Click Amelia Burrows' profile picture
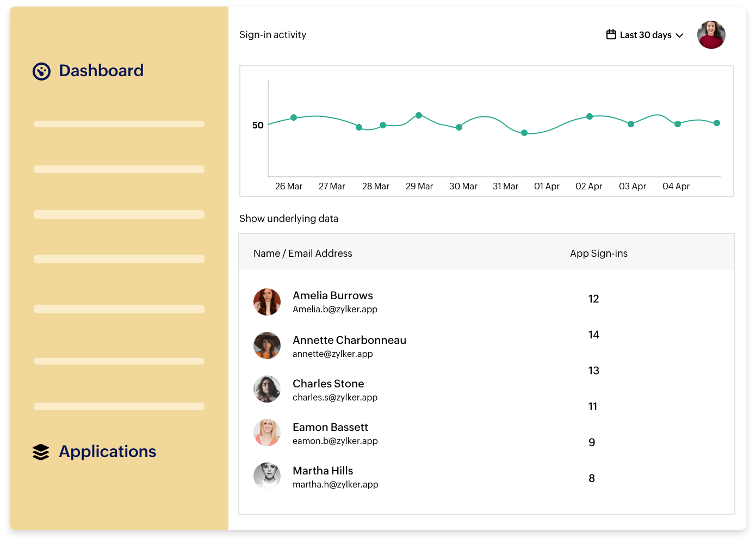Image resolution: width=756 pixels, height=543 pixels. 267,302
